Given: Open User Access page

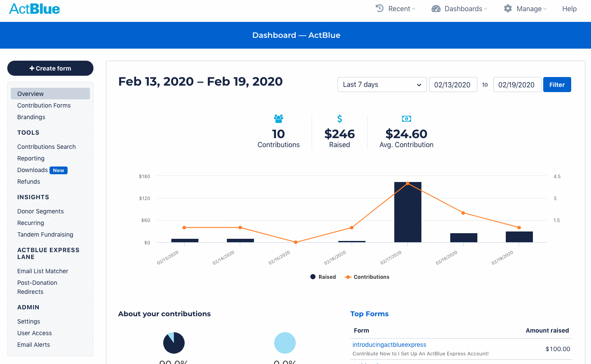Looking at the screenshot, I should click(34, 333).
